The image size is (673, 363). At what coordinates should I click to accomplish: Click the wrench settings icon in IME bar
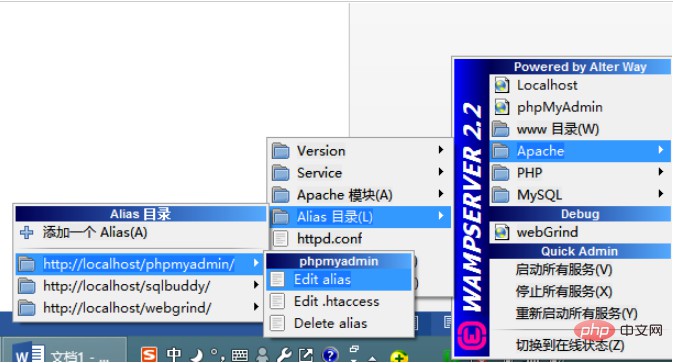tap(284, 355)
